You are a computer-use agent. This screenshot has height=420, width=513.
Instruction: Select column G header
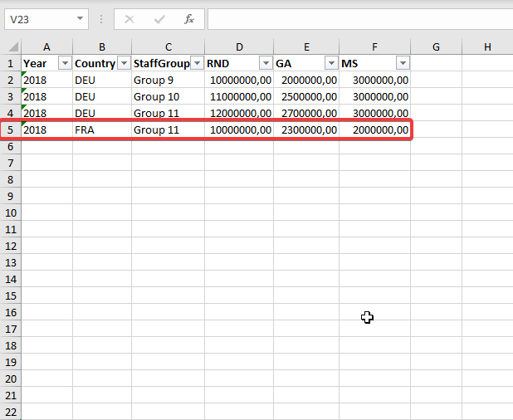pyautogui.click(x=436, y=46)
